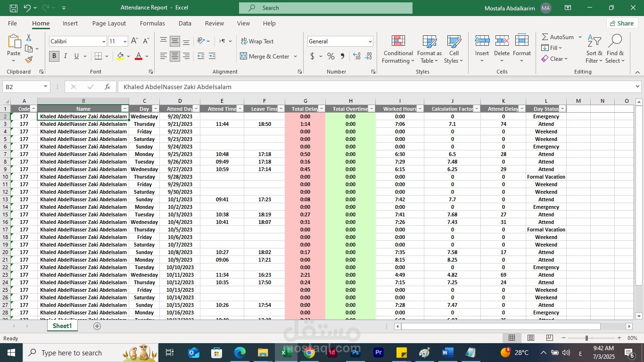Apply the red font color
This screenshot has height=362, width=644.
139,56
